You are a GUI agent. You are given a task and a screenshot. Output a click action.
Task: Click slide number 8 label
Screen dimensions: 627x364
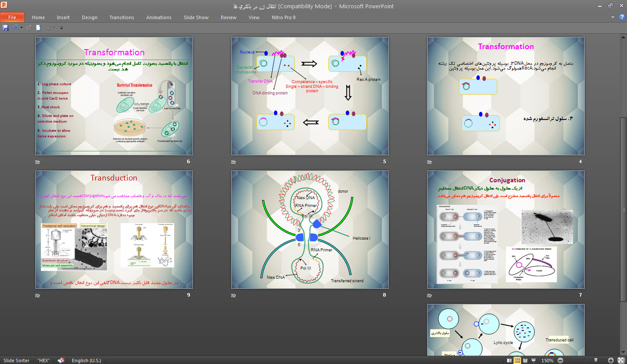pos(384,295)
